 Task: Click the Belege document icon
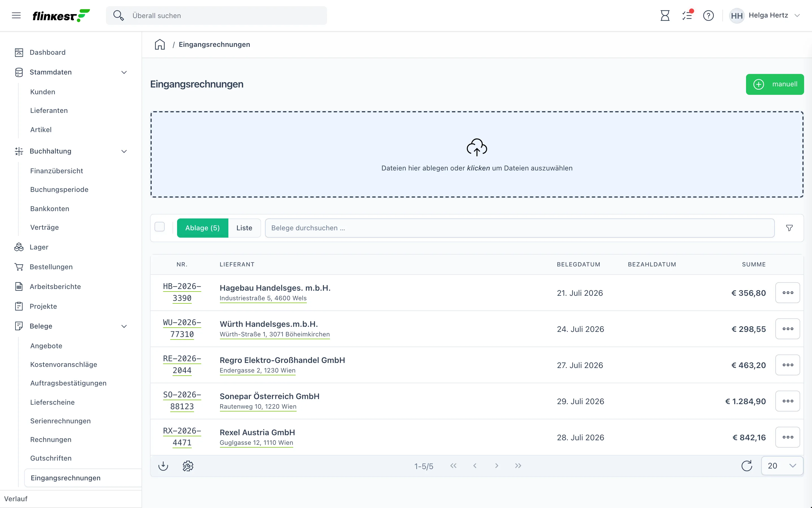[x=19, y=326]
